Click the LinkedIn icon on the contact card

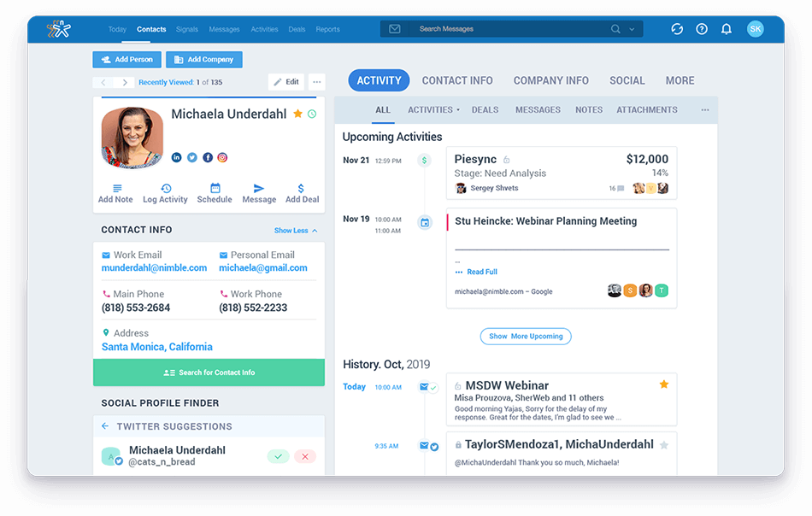[x=176, y=157]
